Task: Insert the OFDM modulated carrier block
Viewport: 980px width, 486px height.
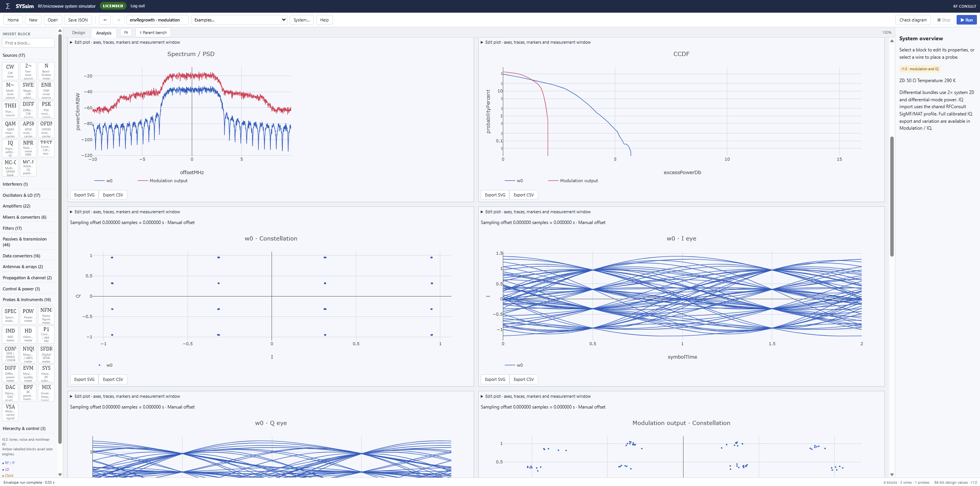Action: 46,129
